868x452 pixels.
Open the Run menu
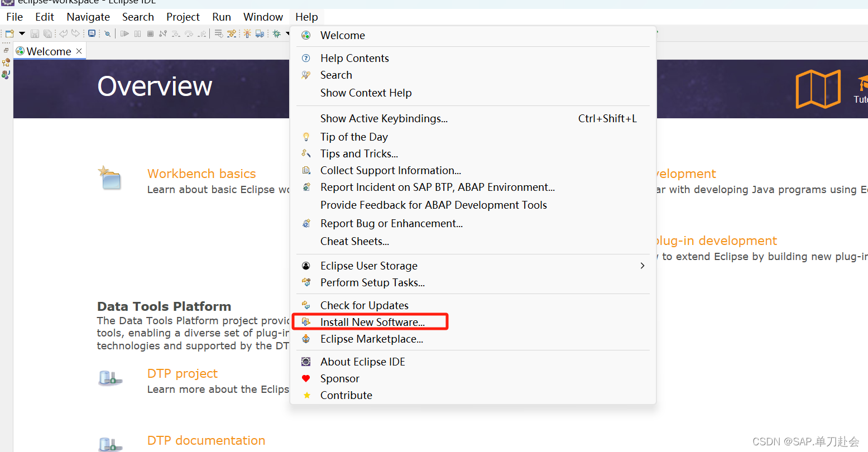coord(222,17)
